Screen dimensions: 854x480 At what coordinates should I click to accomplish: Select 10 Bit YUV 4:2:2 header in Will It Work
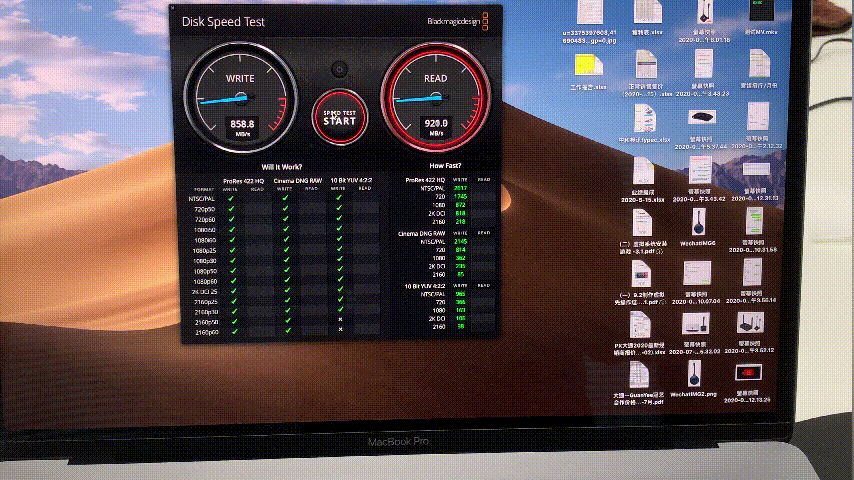coord(351,180)
